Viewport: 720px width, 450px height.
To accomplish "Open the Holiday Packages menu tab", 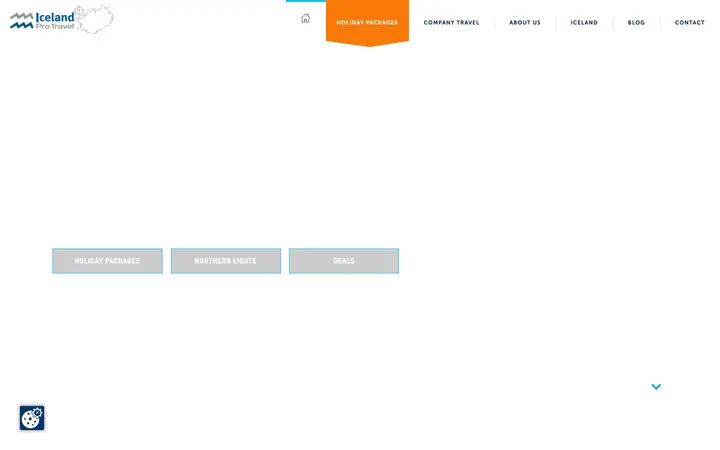I will tap(367, 22).
